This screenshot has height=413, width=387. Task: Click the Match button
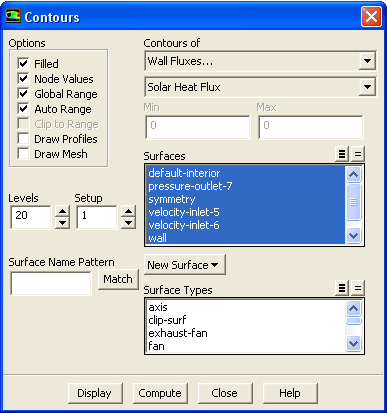(x=118, y=279)
